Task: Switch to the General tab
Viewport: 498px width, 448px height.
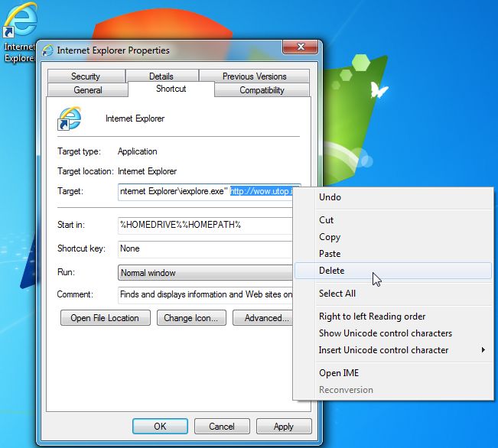Action: [x=88, y=90]
